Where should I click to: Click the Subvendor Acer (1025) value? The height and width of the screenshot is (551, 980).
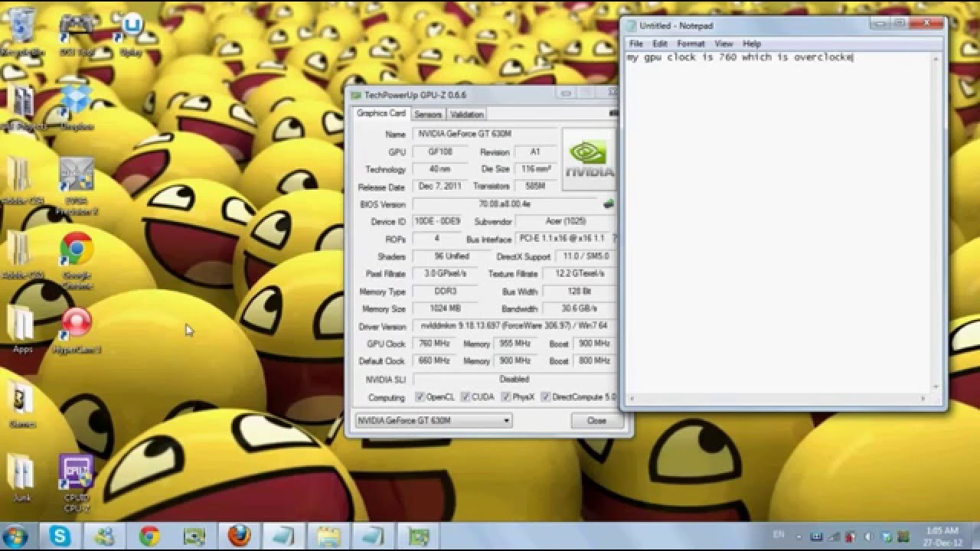565,221
